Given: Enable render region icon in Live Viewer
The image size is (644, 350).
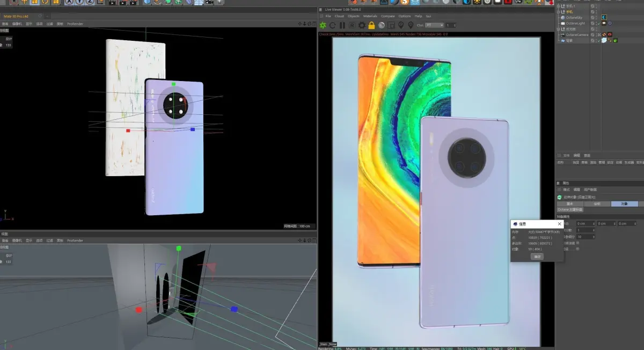Looking at the screenshot, I should tap(391, 25).
